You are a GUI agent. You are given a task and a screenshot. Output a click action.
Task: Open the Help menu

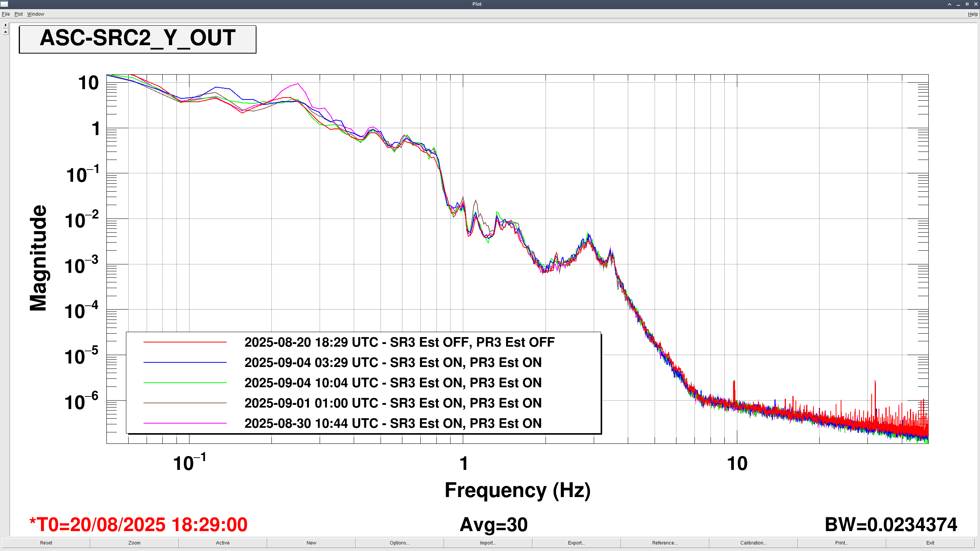[972, 14]
